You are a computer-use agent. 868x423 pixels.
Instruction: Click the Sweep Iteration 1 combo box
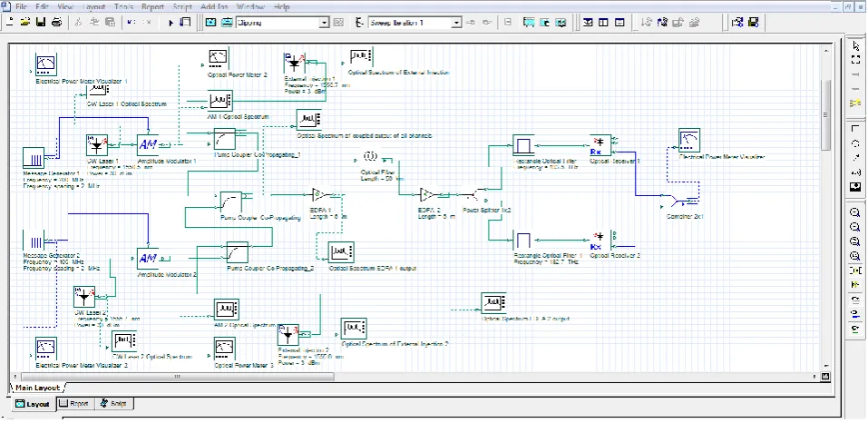[414, 23]
